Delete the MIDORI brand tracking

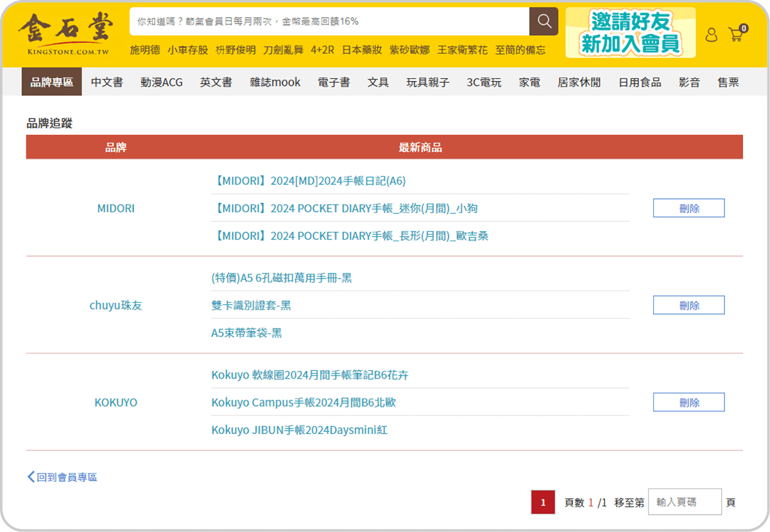click(689, 209)
